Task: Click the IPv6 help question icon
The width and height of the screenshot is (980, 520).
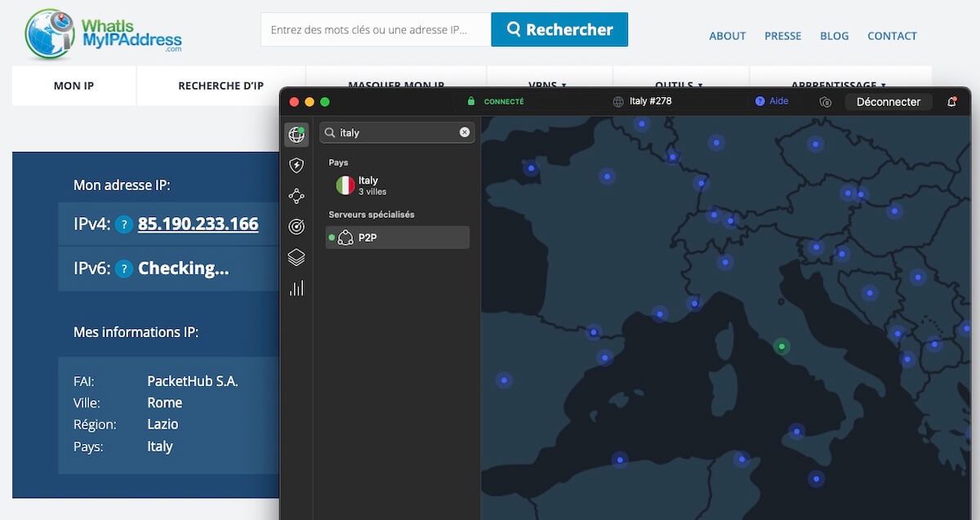Action: (123, 269)
